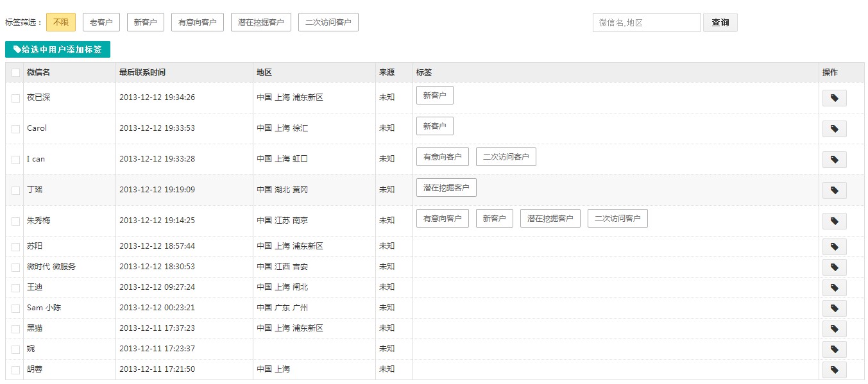Viewport: 868px width, 384px height.
Task: Click 给选中用户添加标签 button
Action: [58, 49]
